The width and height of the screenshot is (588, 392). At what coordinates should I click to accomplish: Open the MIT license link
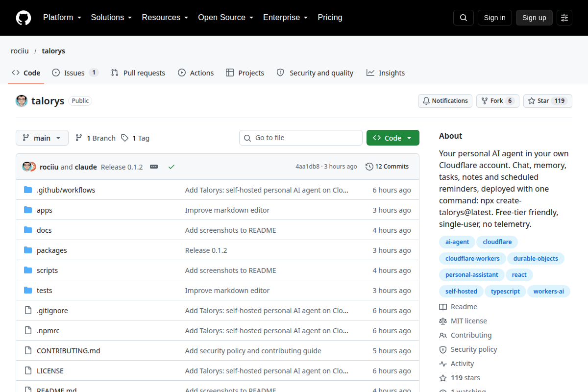click(463, 321)
